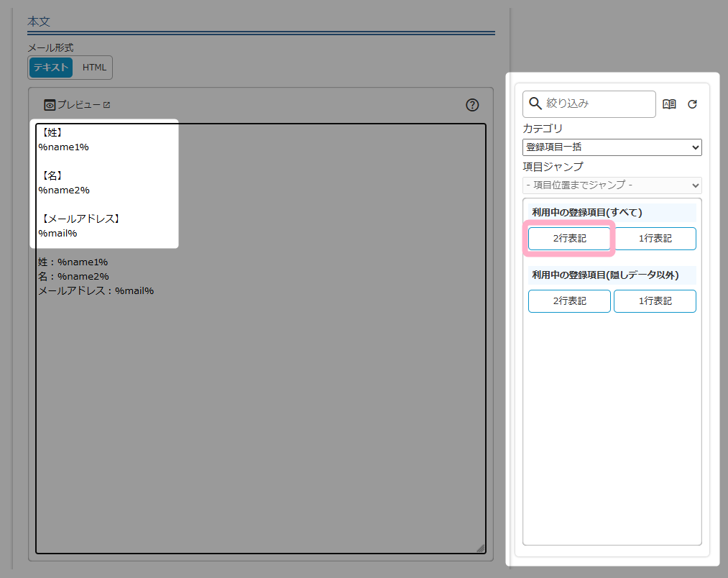728x578 pixels.
Task: Insert 2行表記 for all registered items
Action: 569,239
